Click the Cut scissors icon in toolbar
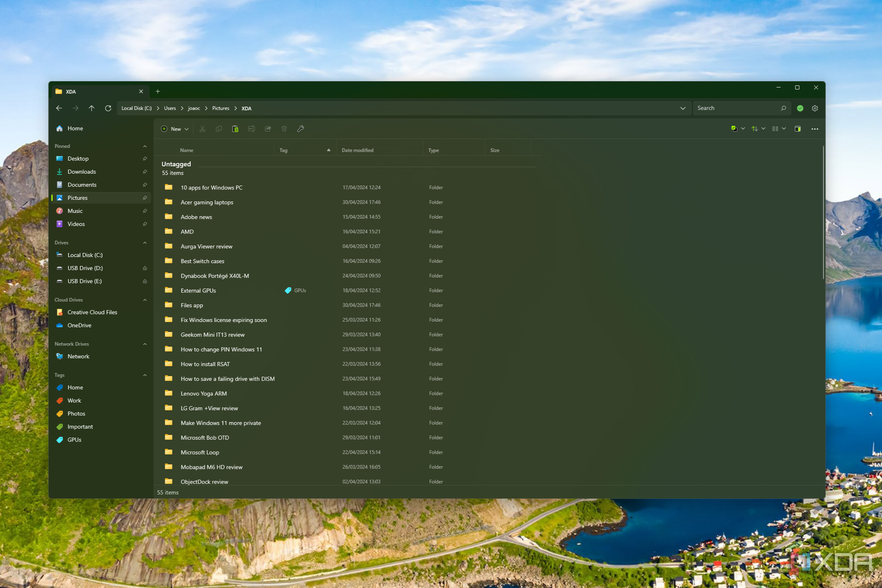882x588 pixels. coord(202,129)
